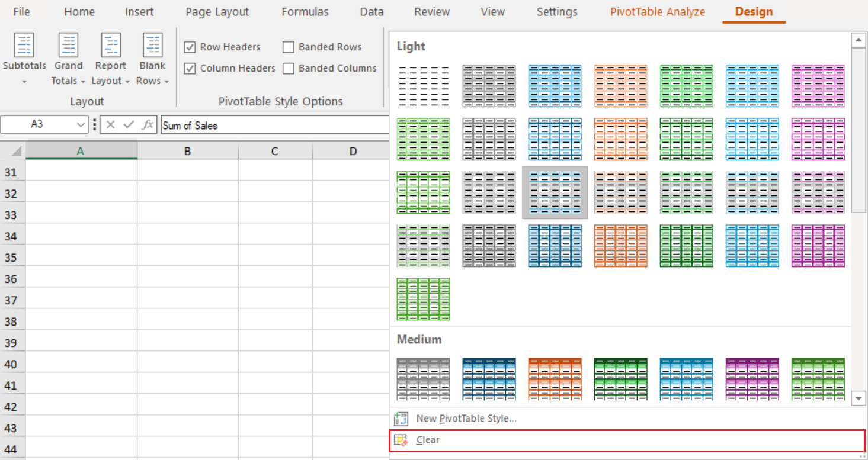
Task: Open the File tab
Action: [21, 12]
